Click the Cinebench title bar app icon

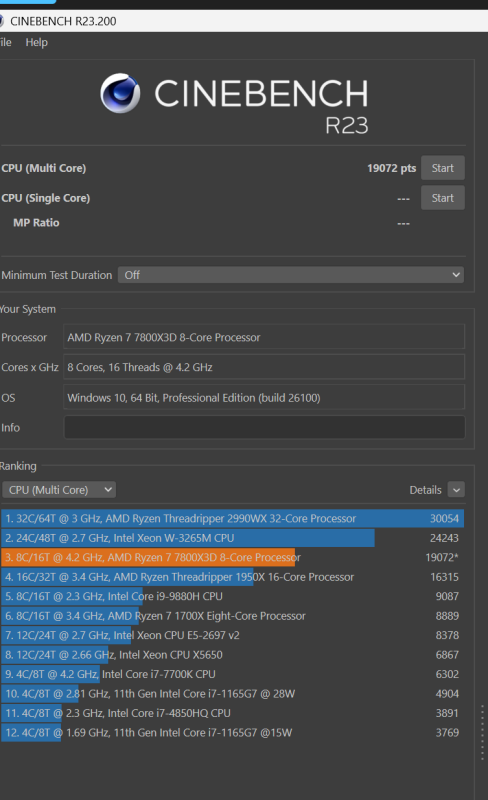pos(2,21)
